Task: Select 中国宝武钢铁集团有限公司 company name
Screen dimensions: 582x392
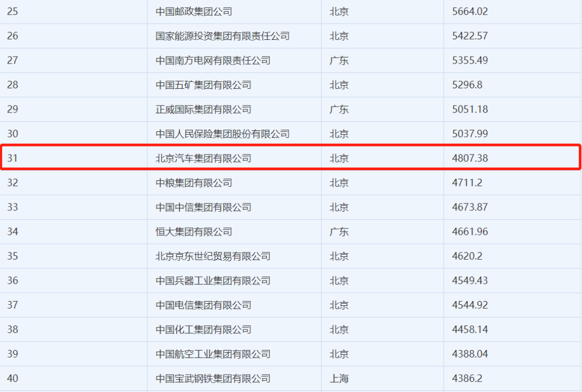Action: point(213,379)
